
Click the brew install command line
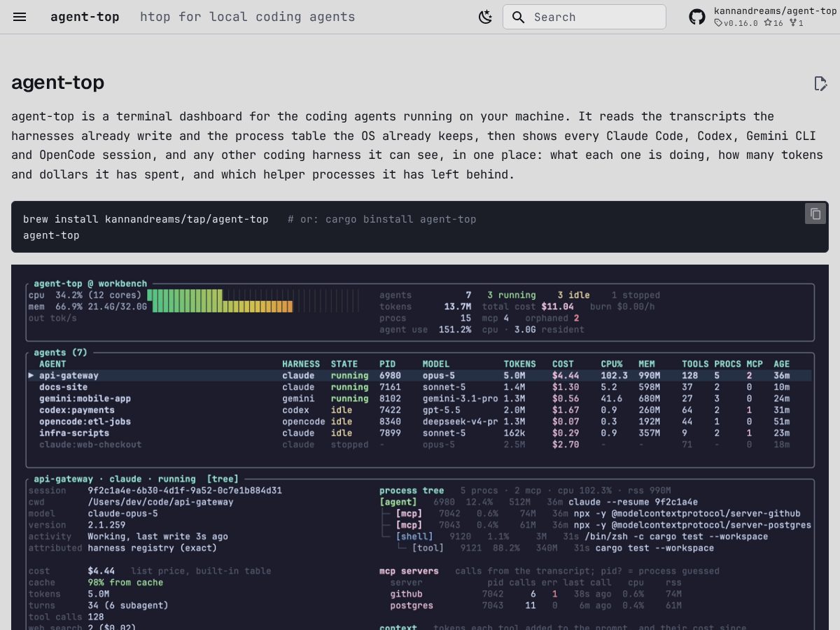click(x=146, y=219)
